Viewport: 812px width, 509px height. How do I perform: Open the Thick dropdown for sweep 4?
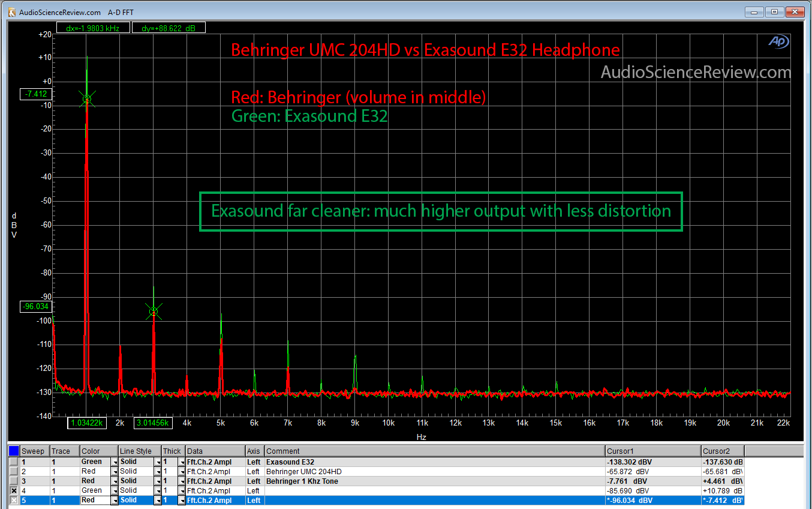click(182, 490)
